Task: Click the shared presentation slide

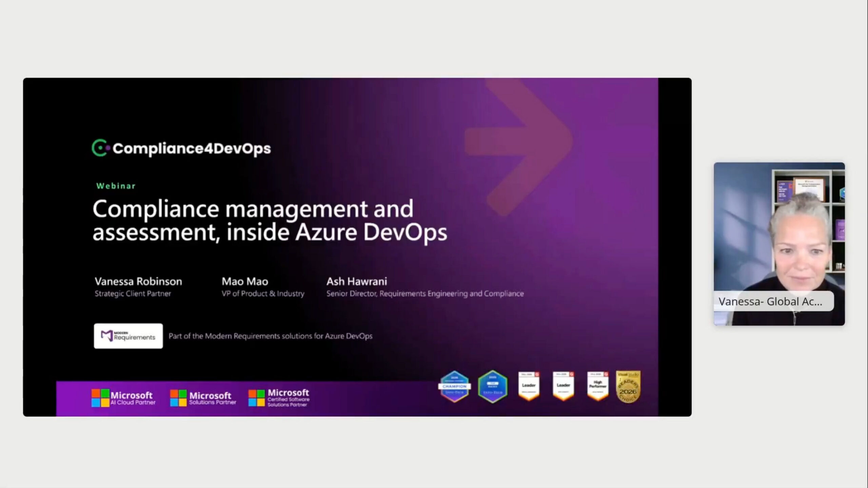Action: 357,247
